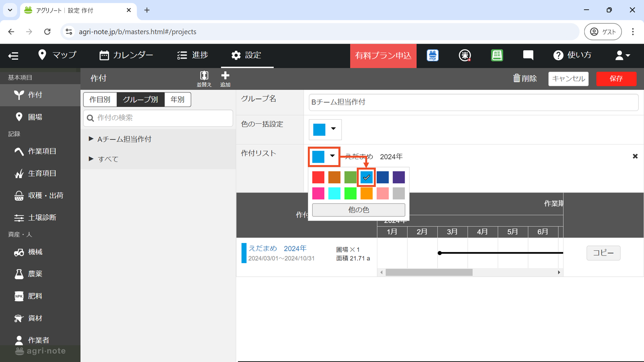Click the 他の色 button
This screenshot has width=644, height=362.
(x=358, y=210)
